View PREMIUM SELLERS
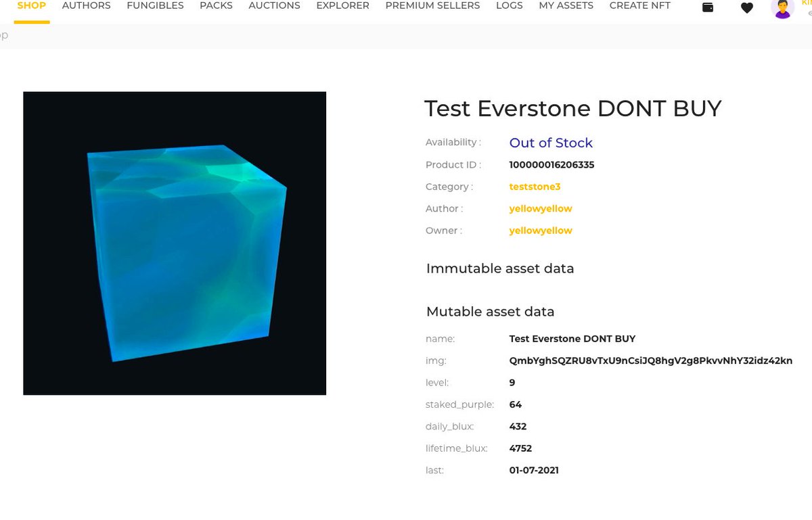The height and width of the screenshot is (520, 812). (432, 5)
